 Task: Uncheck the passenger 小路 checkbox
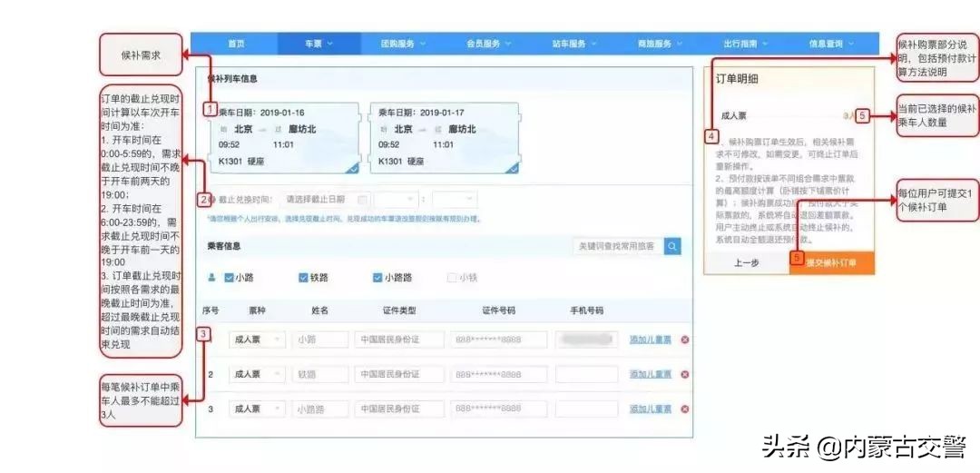point(229,278)
